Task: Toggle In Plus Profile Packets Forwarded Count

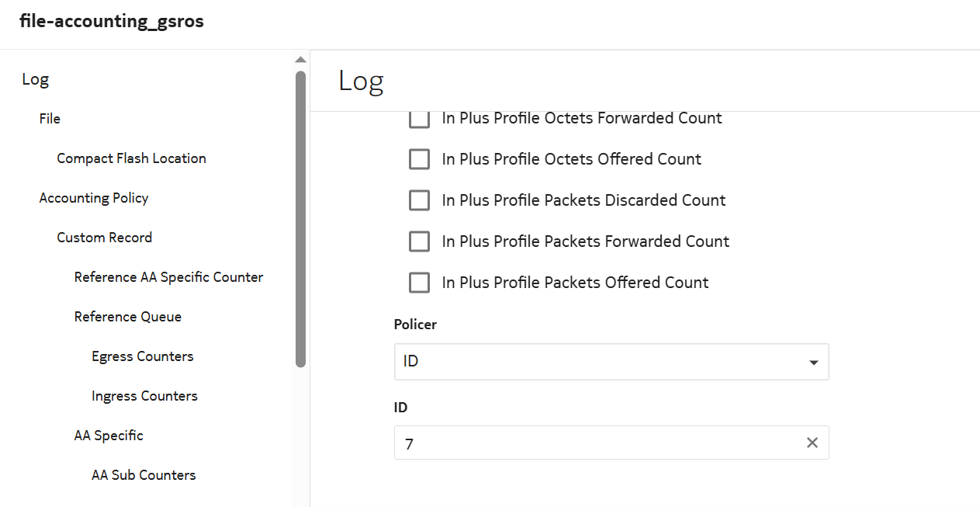Action: pyautogui.click(x=419, y=241)
